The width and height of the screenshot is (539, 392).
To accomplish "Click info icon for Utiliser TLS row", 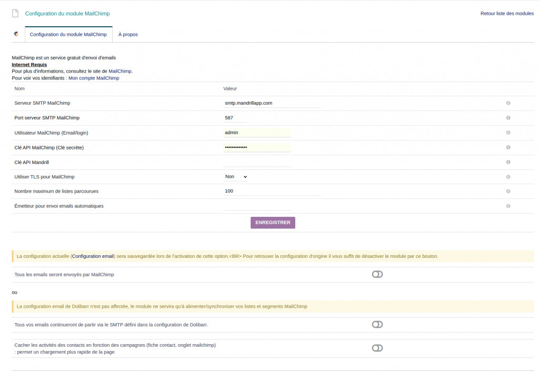I will [x=508, y=177].
